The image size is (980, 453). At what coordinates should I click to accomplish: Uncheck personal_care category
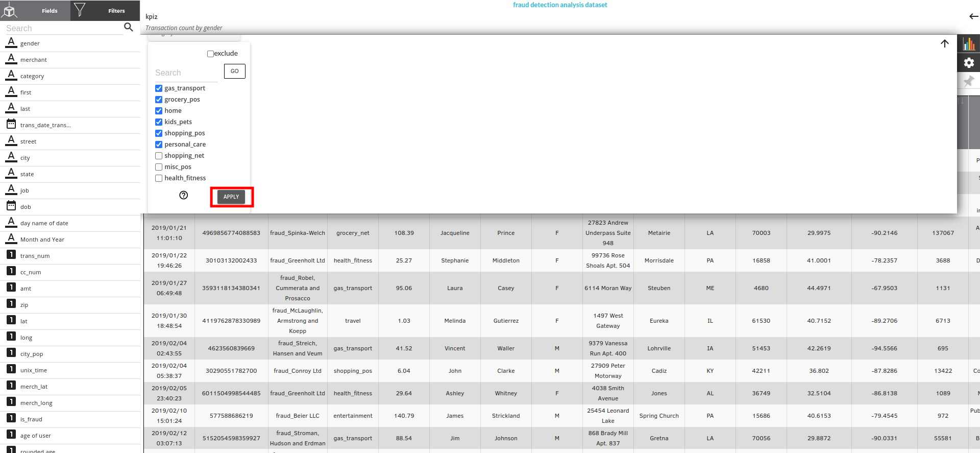[x=159, y=145]
